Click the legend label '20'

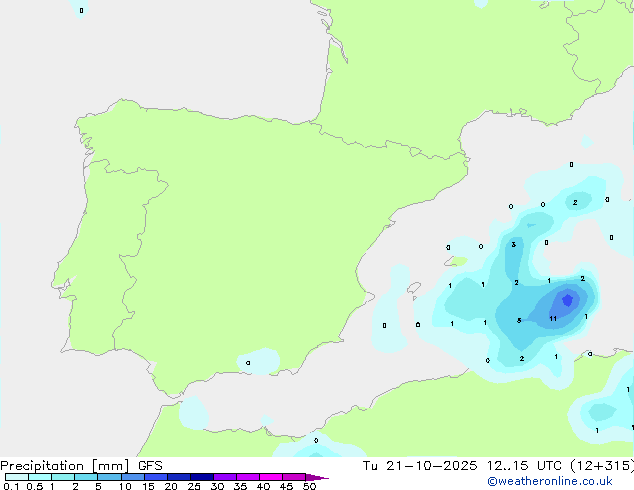(171, 486)
